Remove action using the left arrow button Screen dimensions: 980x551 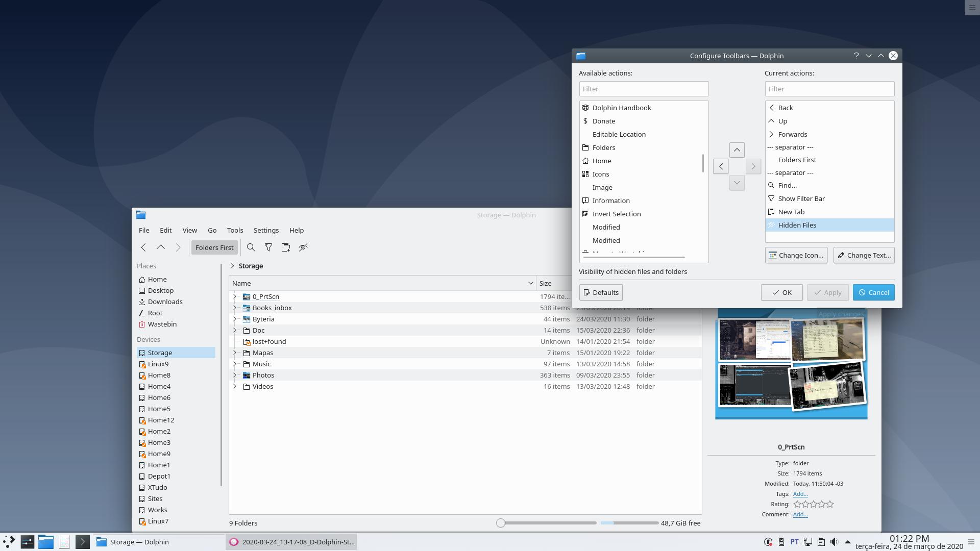pyautogui.click(x=720, y=166)
